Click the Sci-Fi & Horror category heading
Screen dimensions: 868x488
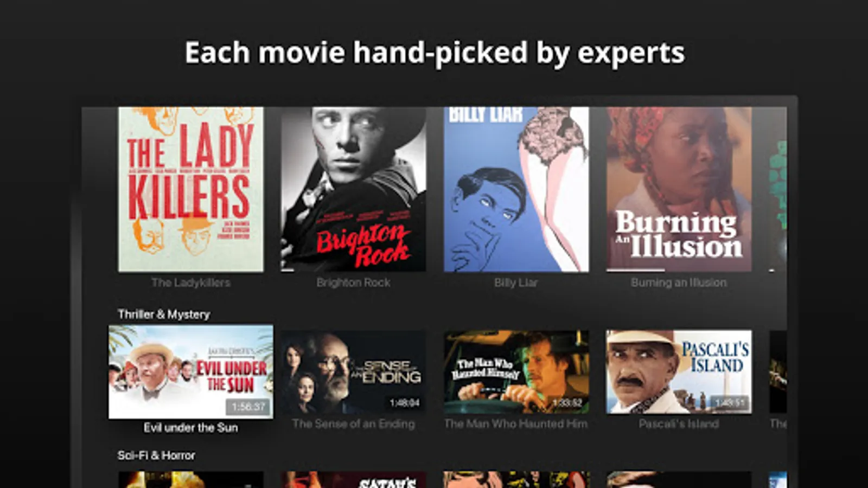pos(156,455)
